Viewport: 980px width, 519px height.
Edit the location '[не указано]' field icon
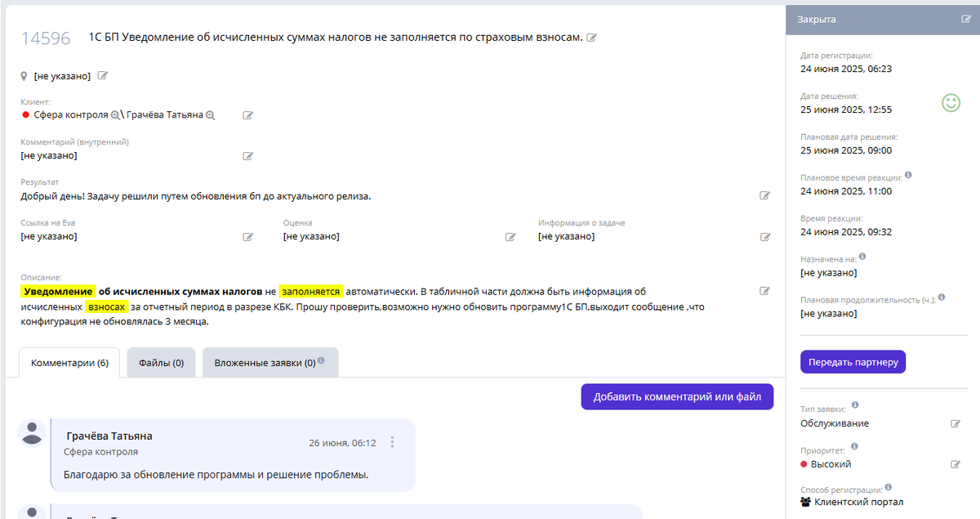[x=103, y=75]
